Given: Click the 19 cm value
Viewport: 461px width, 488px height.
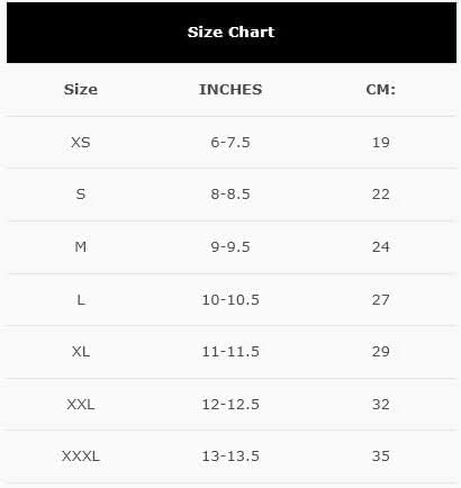Looking at the screenshot, I should click(x=381, y=142).
